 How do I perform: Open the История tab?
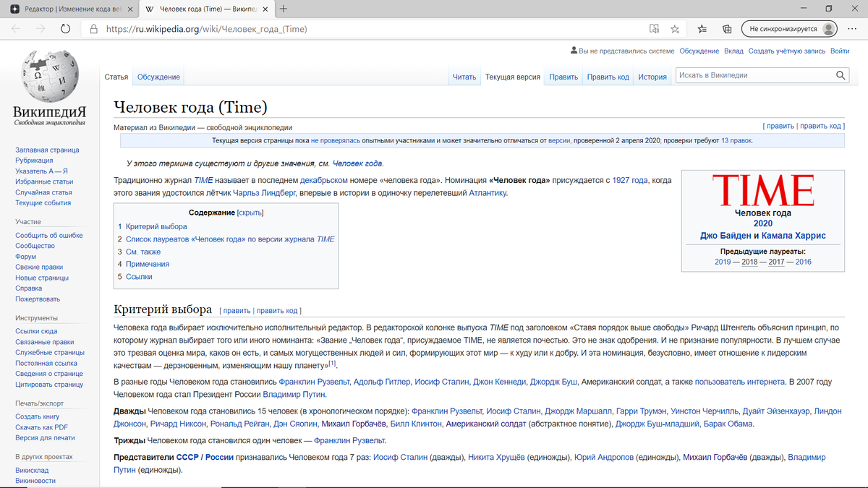tap(652, 77)
